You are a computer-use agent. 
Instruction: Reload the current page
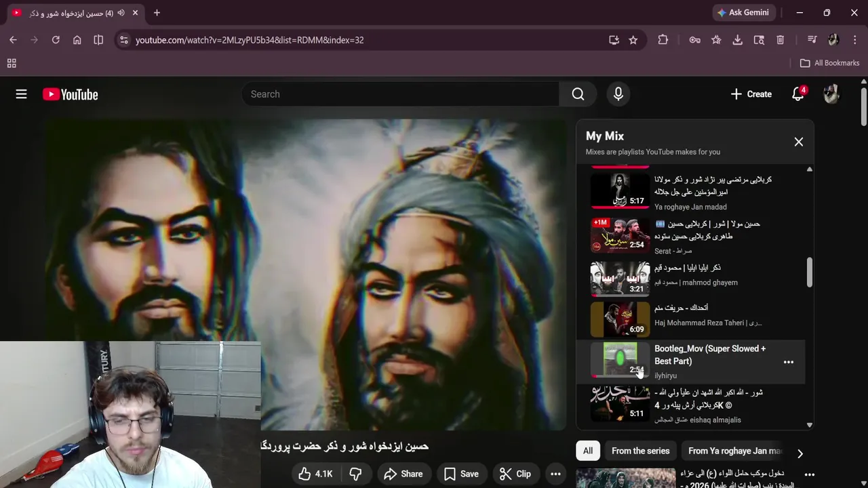(x=56, y=40)
